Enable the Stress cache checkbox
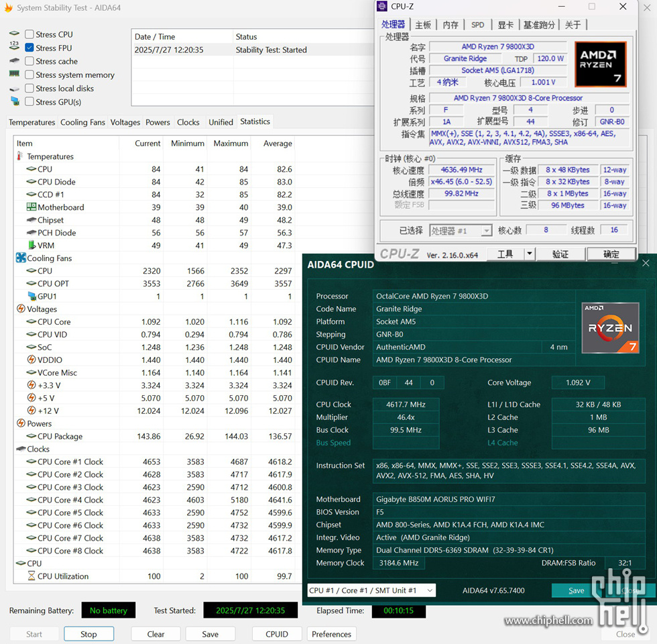This screenshot has width=657, height=644. (x=29, y=61)
